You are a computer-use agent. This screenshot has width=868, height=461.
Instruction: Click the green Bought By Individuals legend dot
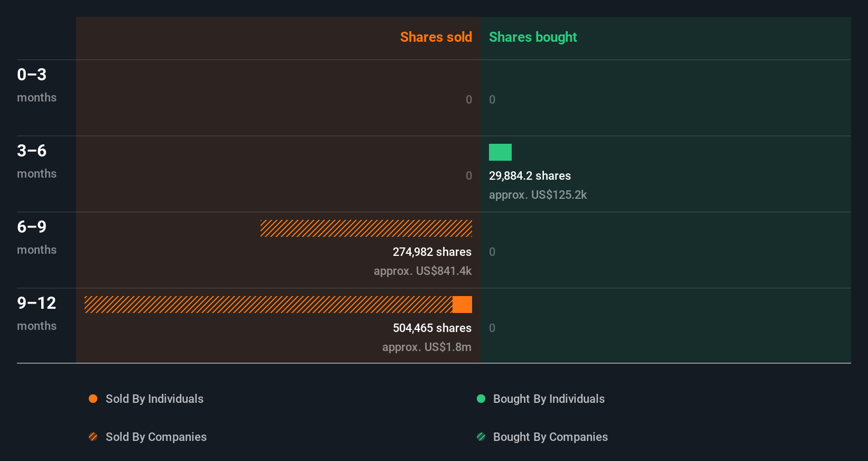[x=481, y=399]
